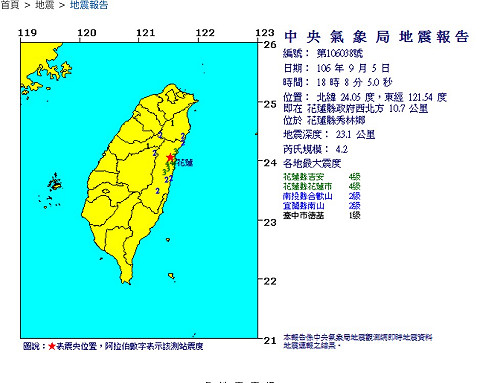This screenshot has height=383, width=500.
Task: Click the longitude 119 axis label
Action: [27, 33]
